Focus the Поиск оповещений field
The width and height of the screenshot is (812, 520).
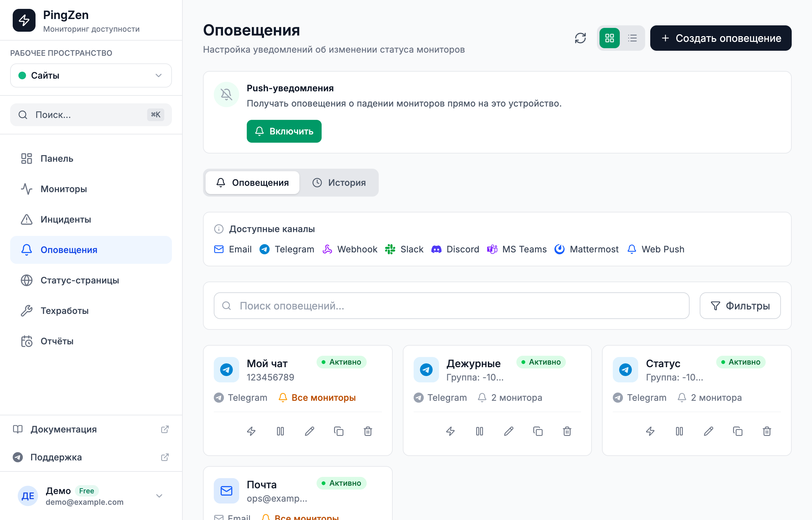451,306
